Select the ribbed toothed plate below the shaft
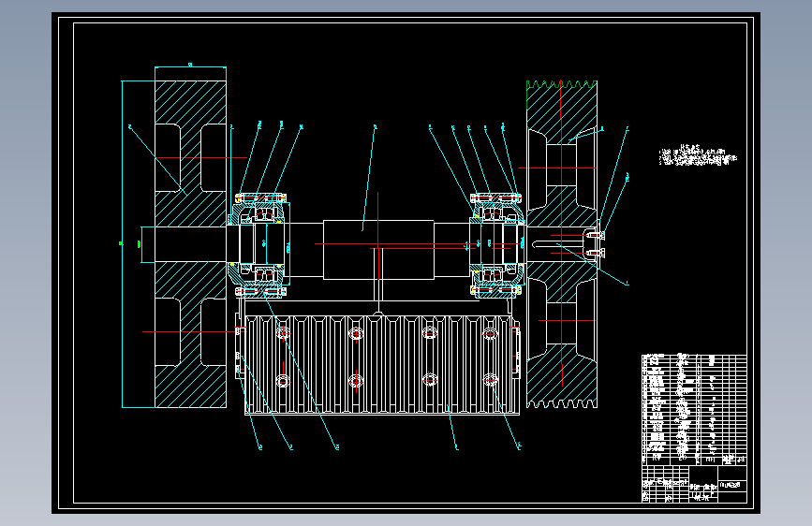Viewport: 812px width, 526px height. 382,365
